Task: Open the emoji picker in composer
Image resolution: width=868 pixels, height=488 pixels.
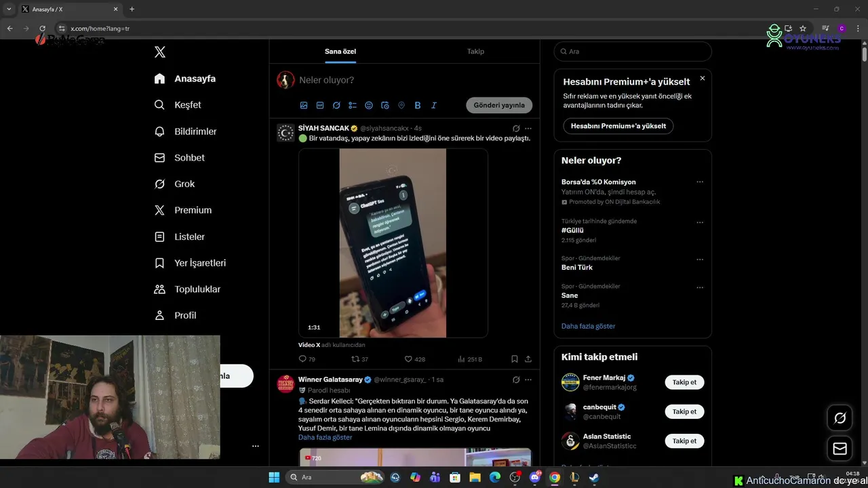Action: 369,106
